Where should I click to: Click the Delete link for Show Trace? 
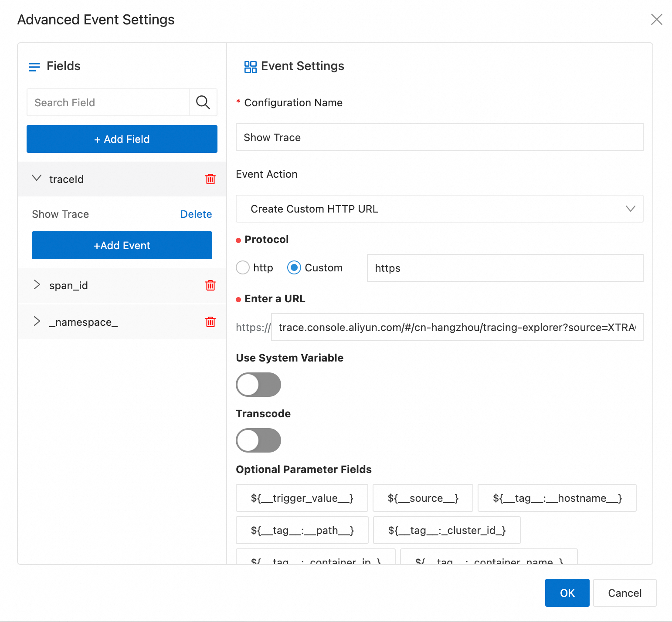click(196, 214)
